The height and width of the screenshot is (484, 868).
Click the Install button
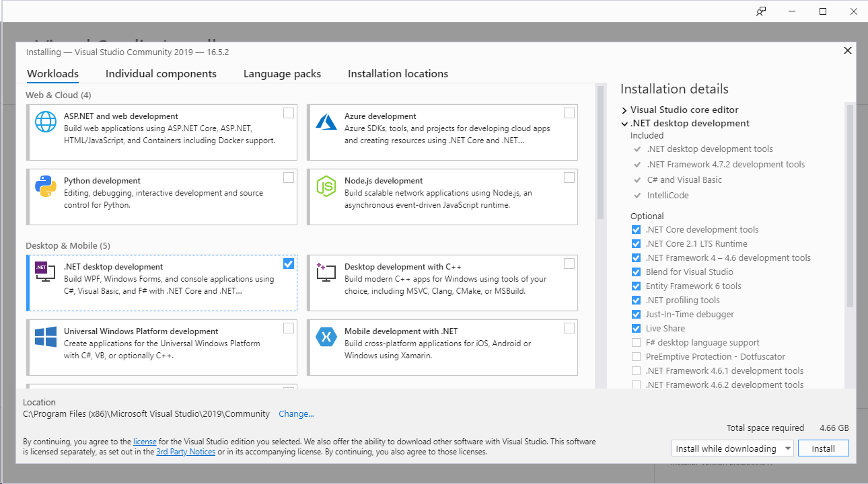[823, 448]
